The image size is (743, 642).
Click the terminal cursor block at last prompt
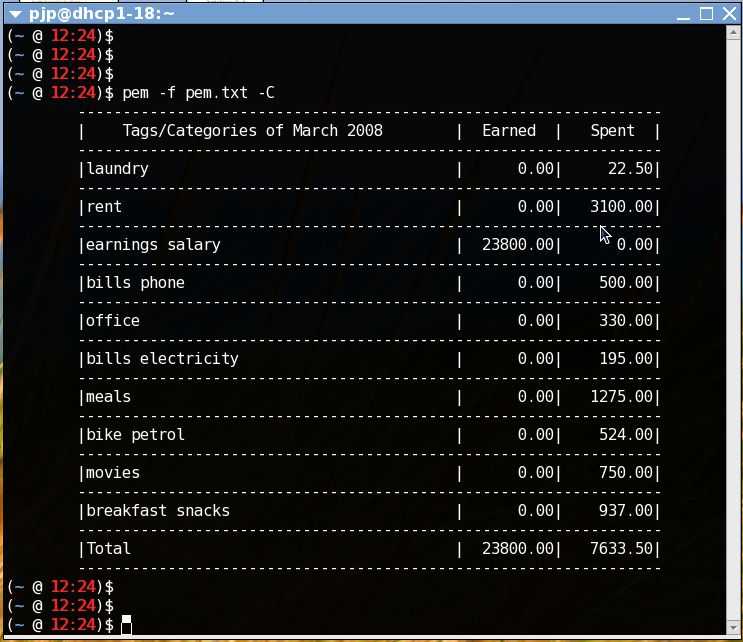(x=126, y=625)
